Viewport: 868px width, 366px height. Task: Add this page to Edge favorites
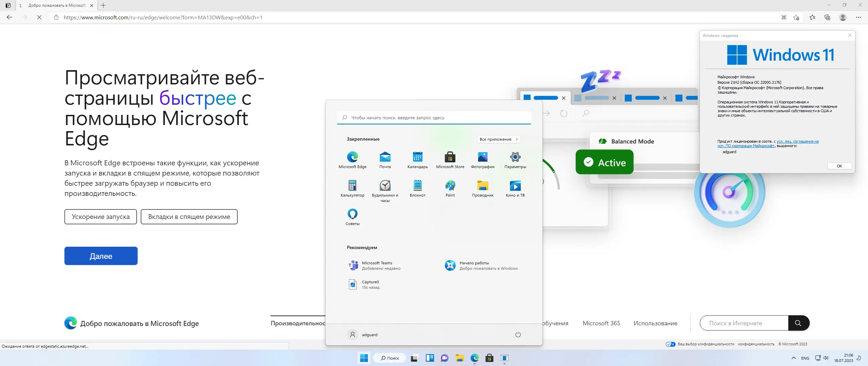click(x=796, y=17)
